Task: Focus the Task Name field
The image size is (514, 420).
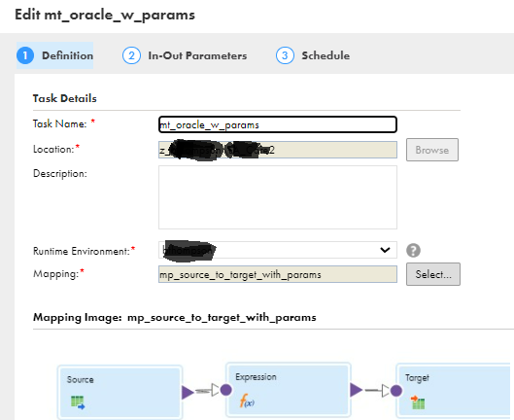Action: (278, 124)
